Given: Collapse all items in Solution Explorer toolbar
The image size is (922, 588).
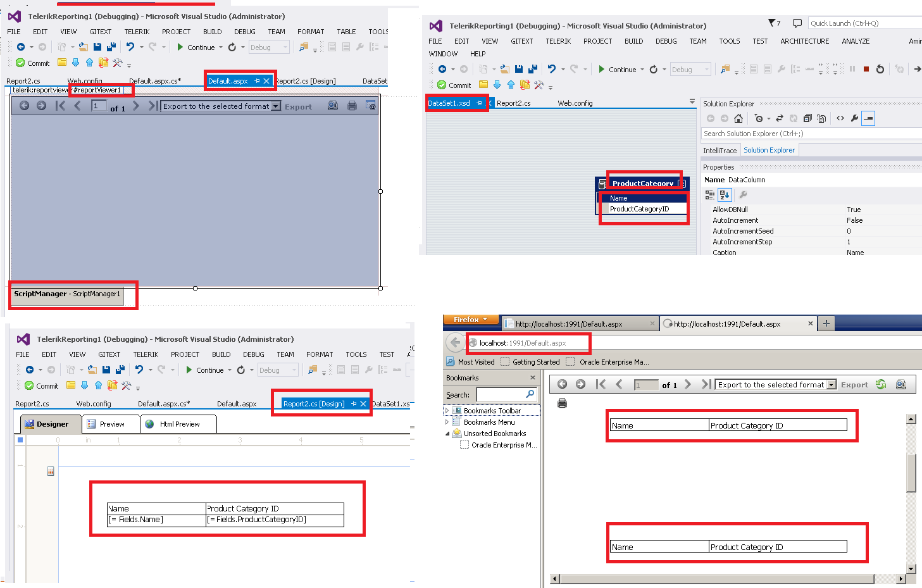Looking at the screenshot, I should (x=807, y=118).
